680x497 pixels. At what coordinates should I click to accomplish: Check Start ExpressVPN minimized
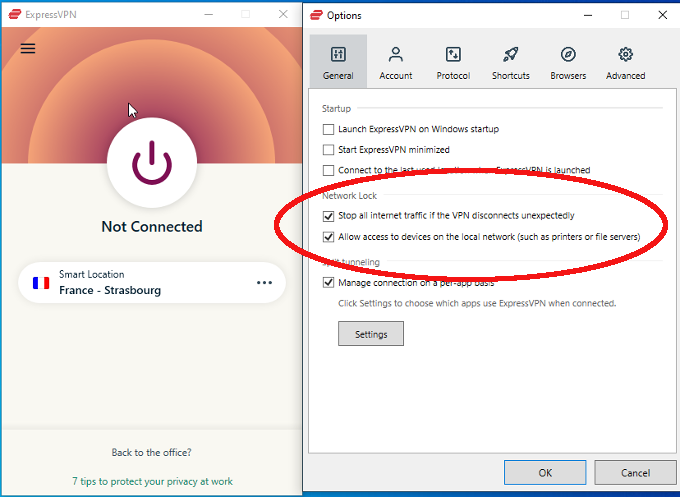coord(328,150)
